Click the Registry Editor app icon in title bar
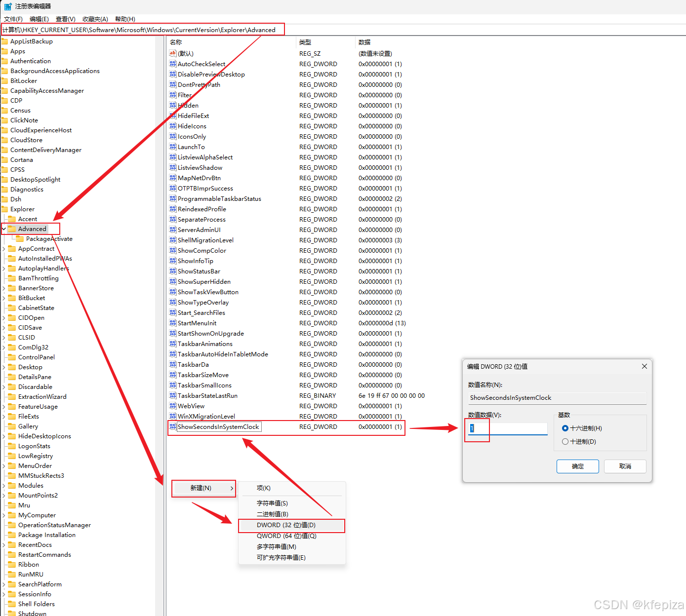 [8, 6]
